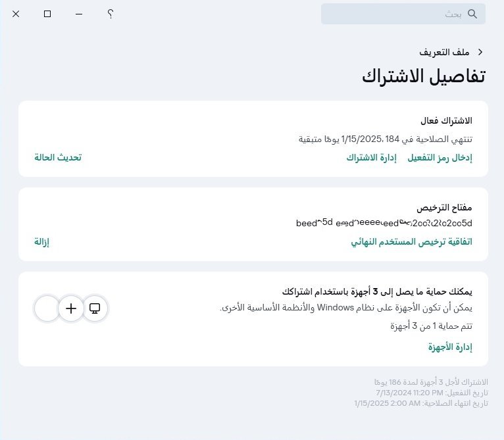Minimize the application window
This screenshot has width=504, height=440.
click(79, 14)
